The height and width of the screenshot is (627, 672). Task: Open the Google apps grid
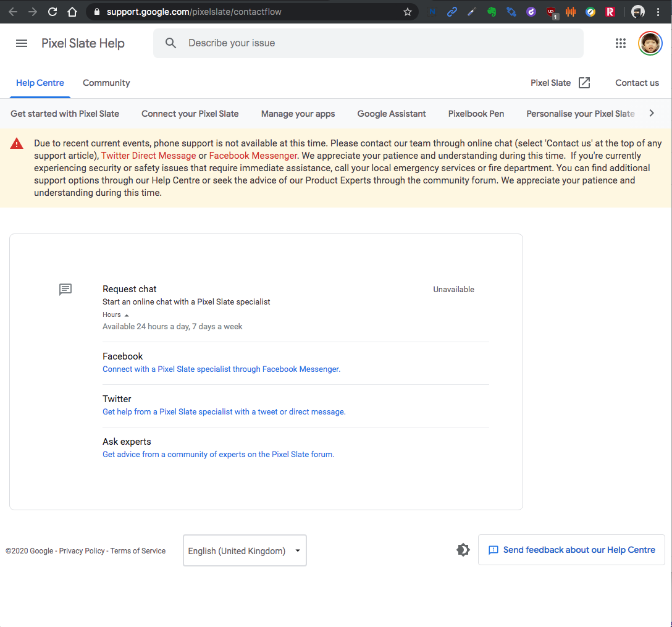tap(621, 43)
